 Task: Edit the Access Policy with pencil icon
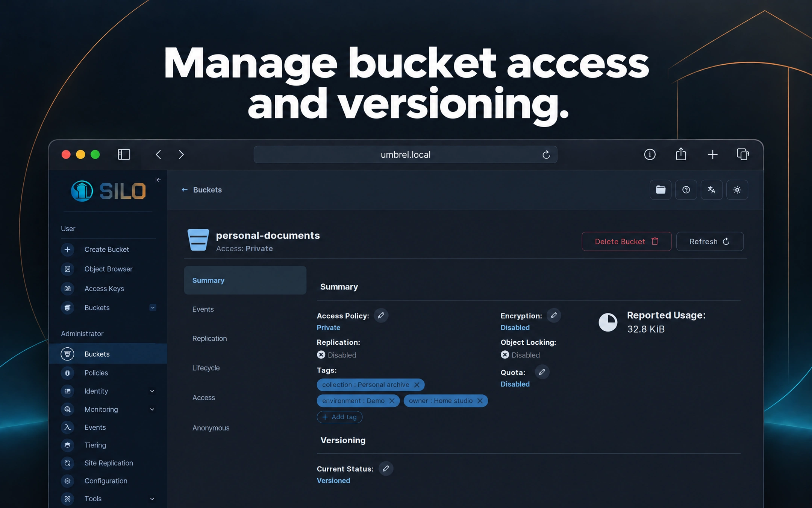coord(381,315)
